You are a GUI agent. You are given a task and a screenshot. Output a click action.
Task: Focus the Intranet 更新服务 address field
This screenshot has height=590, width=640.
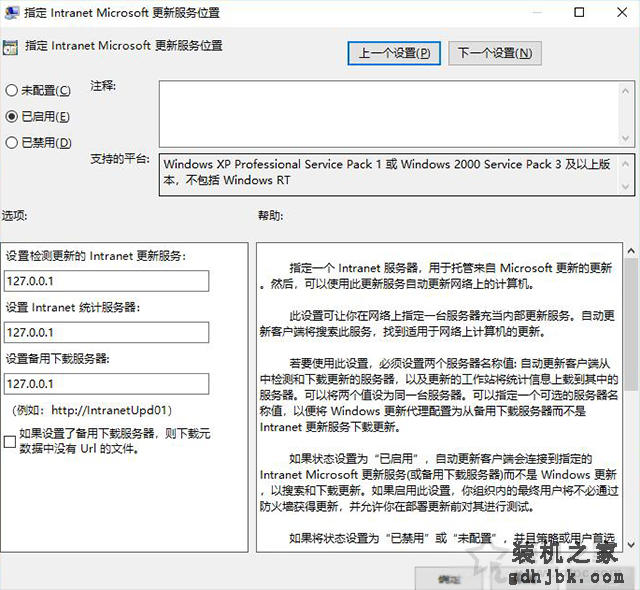107,281
